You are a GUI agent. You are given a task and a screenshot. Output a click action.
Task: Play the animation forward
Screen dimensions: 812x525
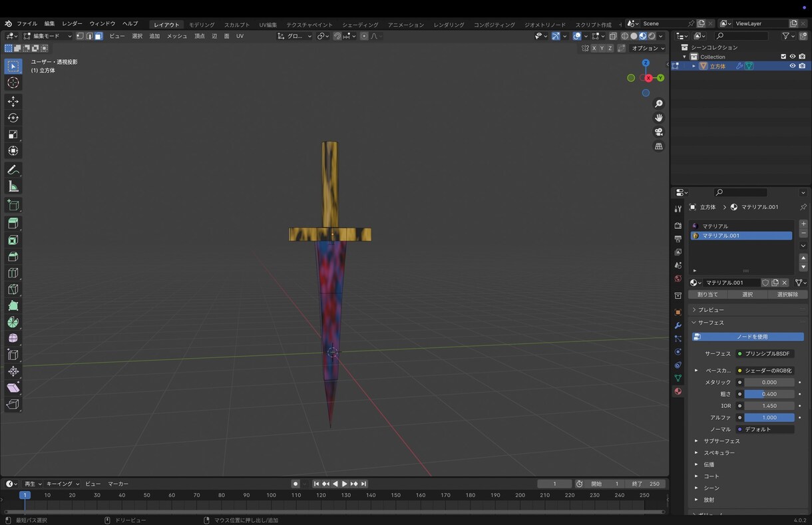click(x=345, y=484)
